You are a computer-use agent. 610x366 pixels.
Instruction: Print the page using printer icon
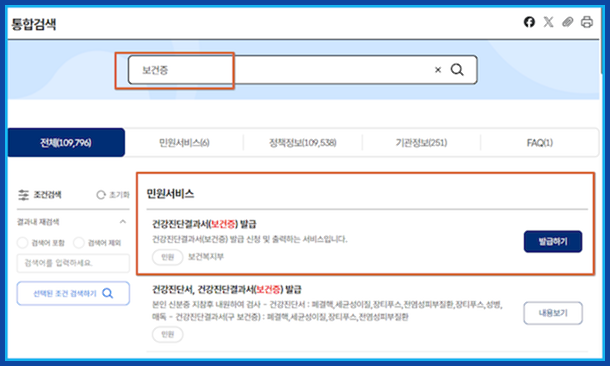pos(587,22)
